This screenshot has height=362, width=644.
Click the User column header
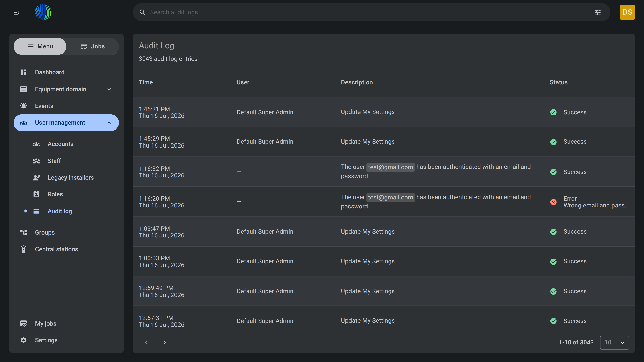click(x=243, y=82)
